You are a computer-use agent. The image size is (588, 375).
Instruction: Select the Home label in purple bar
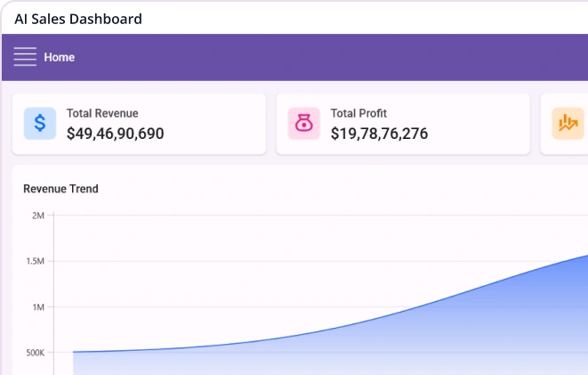(60, 57)
